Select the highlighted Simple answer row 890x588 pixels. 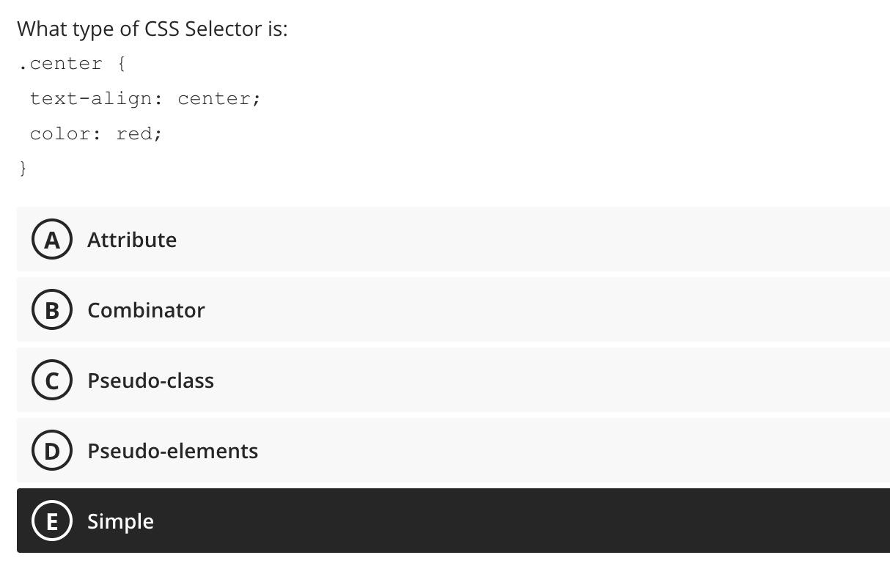(440, 521)
